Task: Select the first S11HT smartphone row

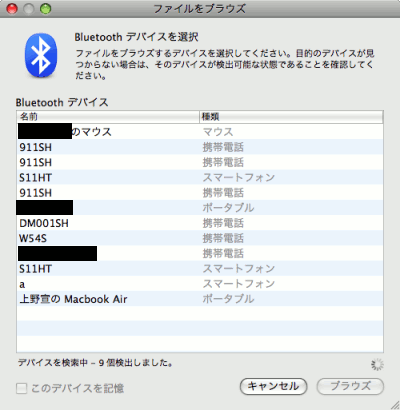Action: pos(200,177)
